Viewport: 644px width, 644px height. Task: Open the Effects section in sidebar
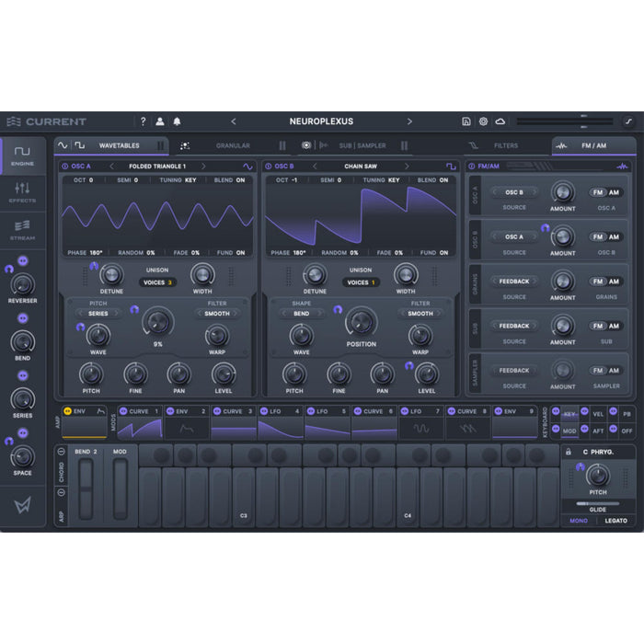tap(22, 191)
